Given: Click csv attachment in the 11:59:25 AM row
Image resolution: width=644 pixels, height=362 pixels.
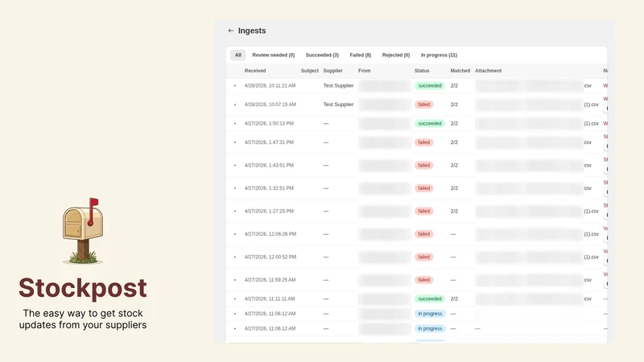Looking at the screenshot, I should click(x=588, y=280).
